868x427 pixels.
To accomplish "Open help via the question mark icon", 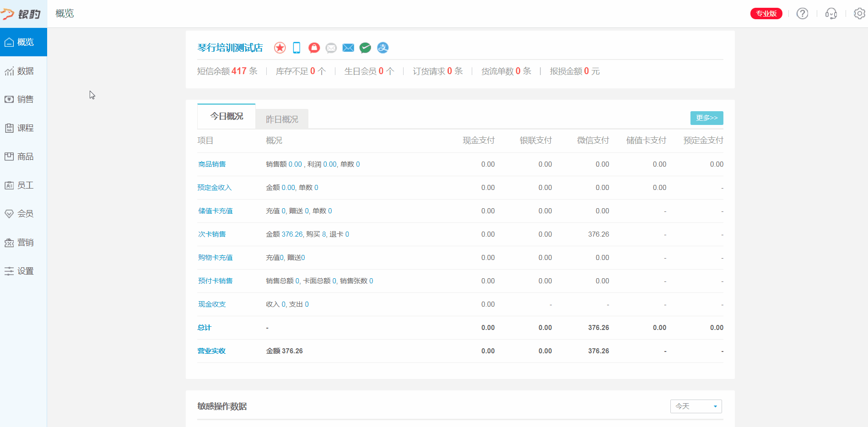I will (802, 14).
